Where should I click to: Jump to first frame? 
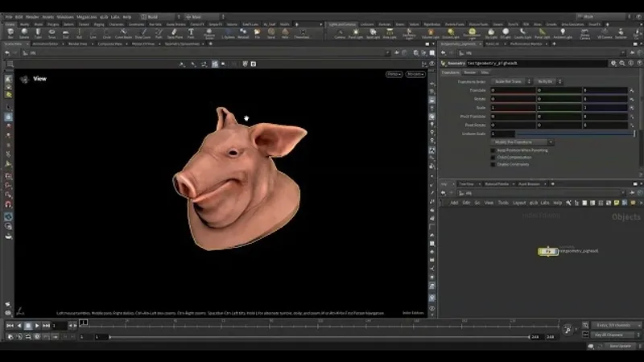click(x=10, y=326)
